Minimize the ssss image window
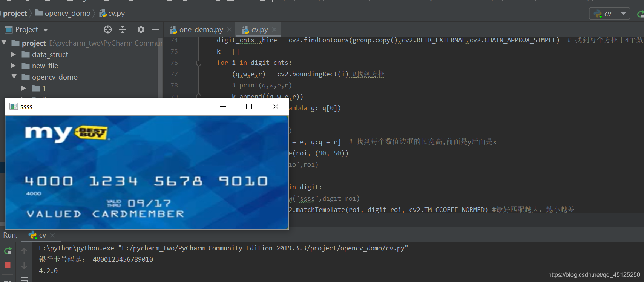The height and width of the screenshot is (282, 644). pyautogui.click(x=223, y=107)
